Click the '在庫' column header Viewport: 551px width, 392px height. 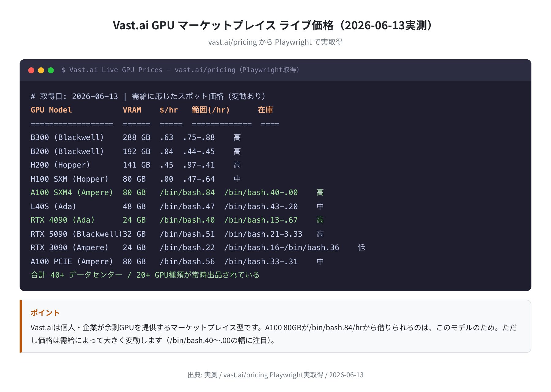click(265, 110)
